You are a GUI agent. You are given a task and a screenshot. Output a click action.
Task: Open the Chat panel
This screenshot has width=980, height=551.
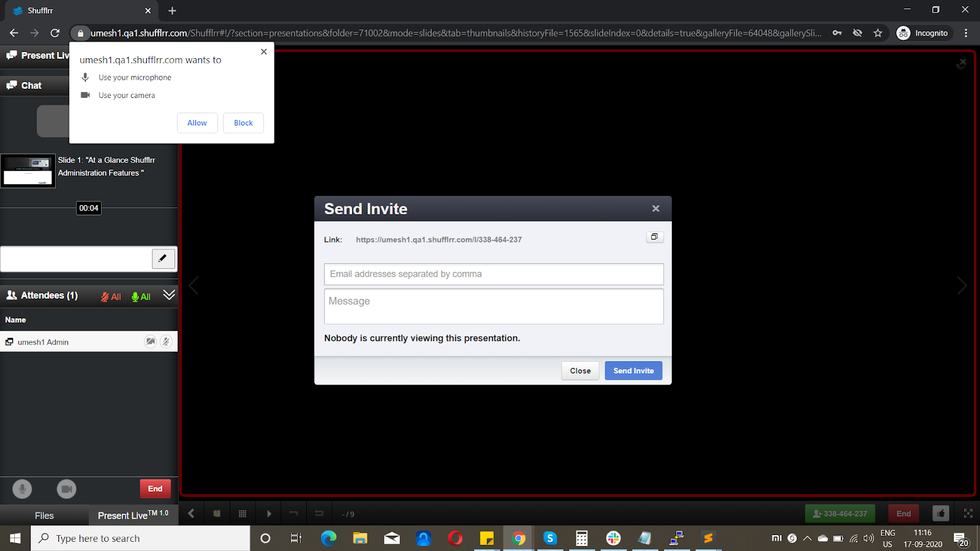31,86
